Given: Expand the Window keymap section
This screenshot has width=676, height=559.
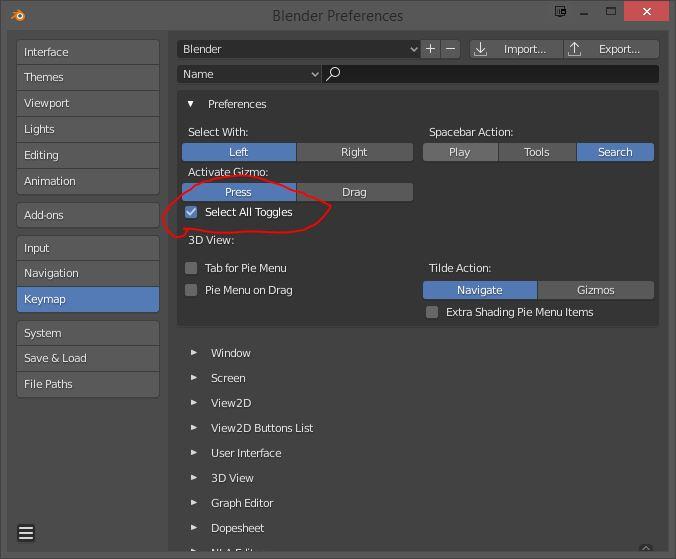Looking at the screenshot, I should (x=194, y=353).
